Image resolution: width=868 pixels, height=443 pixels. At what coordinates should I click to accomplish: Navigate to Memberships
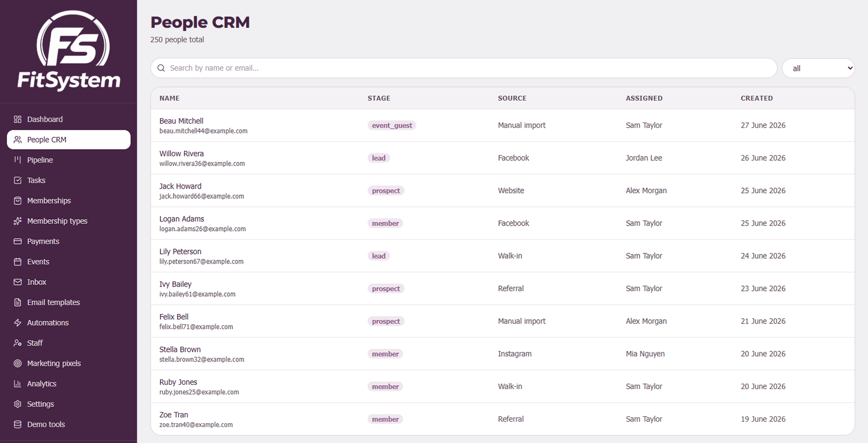tap(69, 201)
